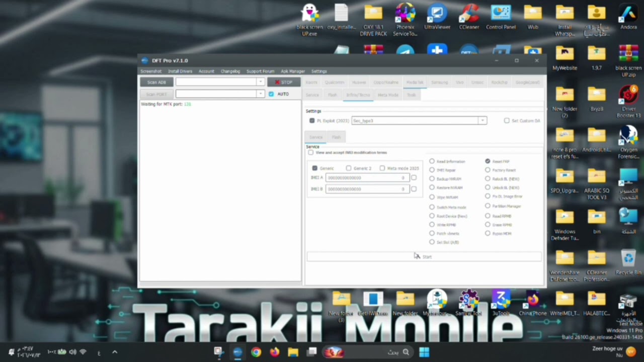Click the STOP button

pyautogui.click(x=284, y=82)
